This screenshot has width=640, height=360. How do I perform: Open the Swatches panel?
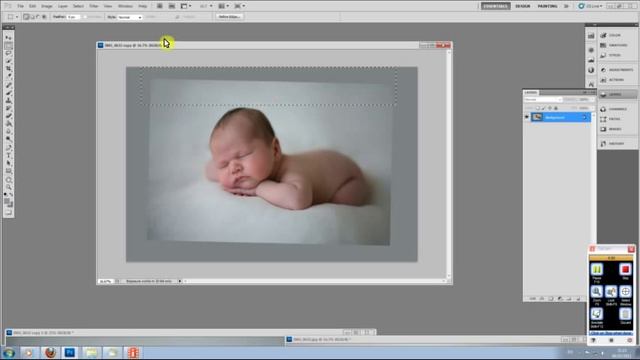(x=617, y=45)
